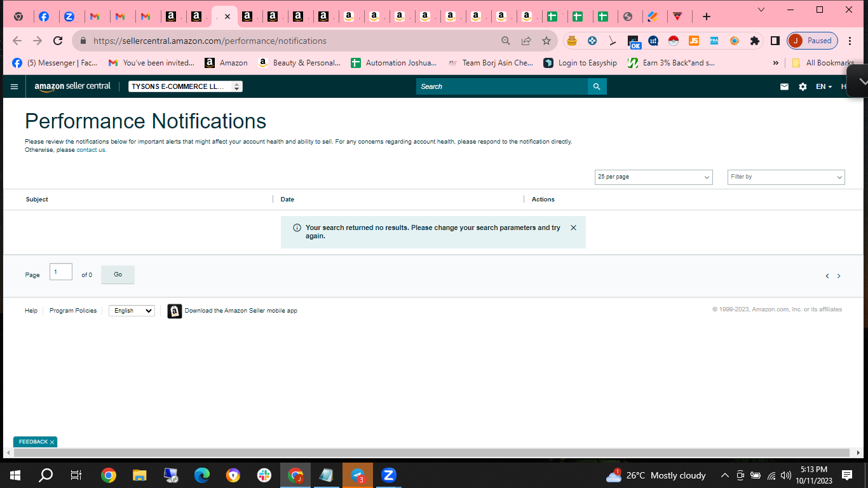Open the Amazon bookmark
Image resolution: width=868 pixels, height=488 pixels.
226,63
